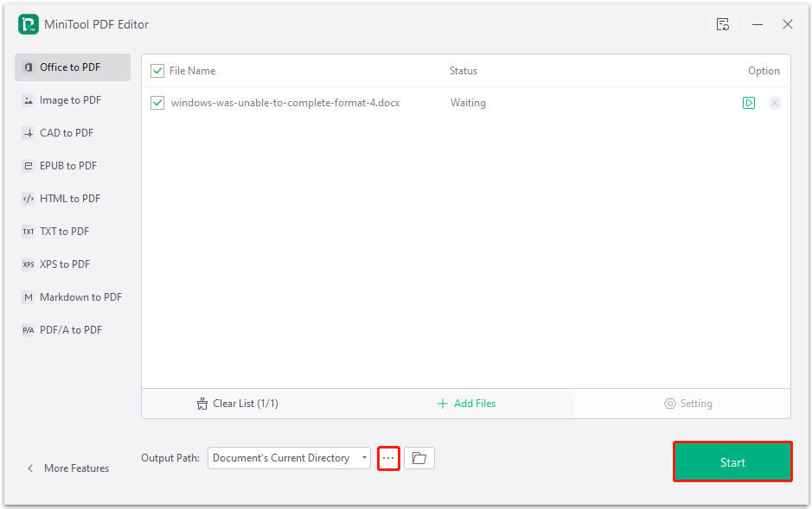812x509 pixels.
Task: Open the ellipsis button beside Output Path
Action: pos(388,457)
